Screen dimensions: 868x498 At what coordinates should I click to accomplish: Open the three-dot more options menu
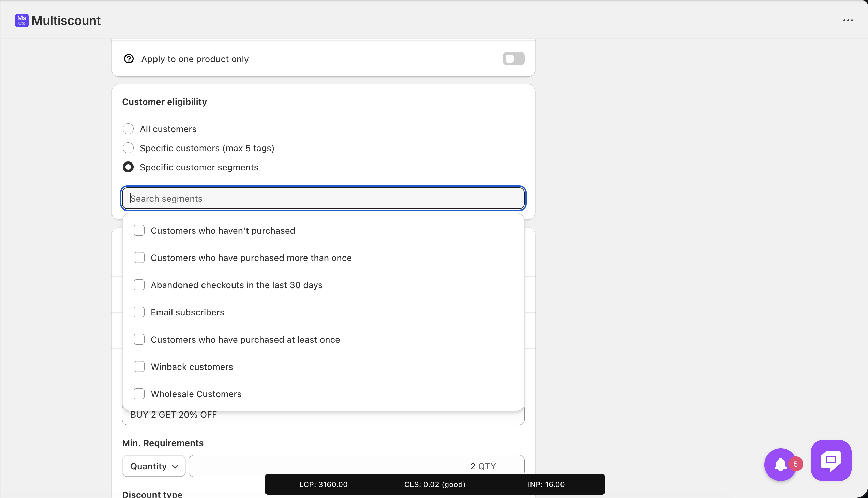pyautogui.click(x=848, y=20)
